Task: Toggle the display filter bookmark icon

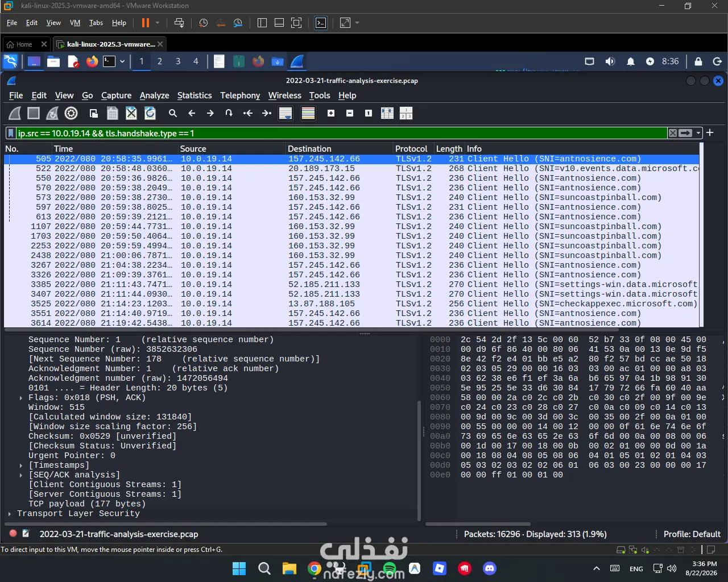Action: 11,133
